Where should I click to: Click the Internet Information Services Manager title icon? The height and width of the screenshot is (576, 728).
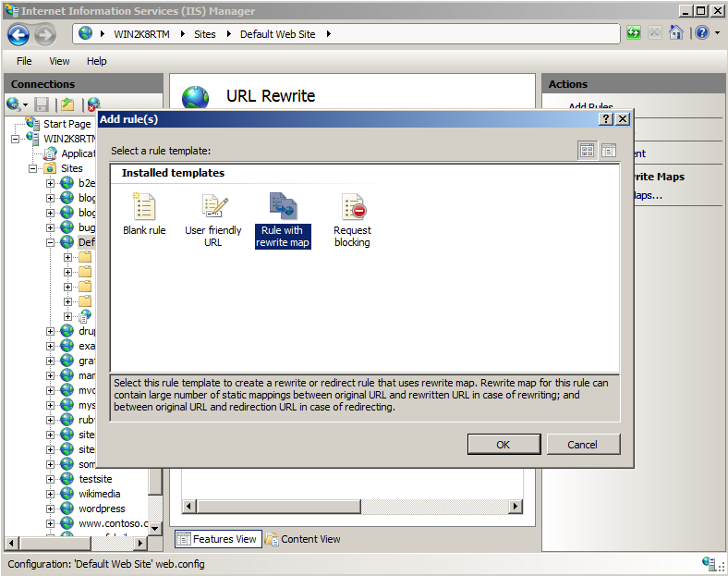point(12,10)
